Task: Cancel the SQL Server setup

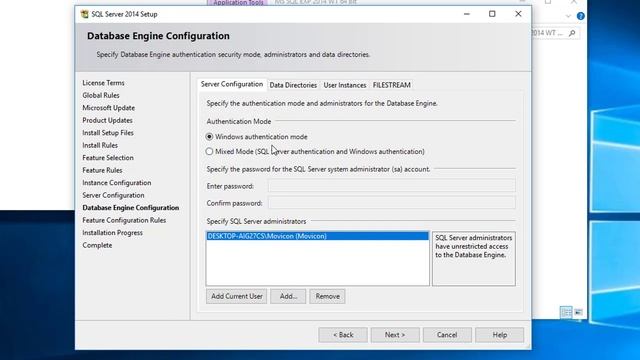Action: [447, 335]
